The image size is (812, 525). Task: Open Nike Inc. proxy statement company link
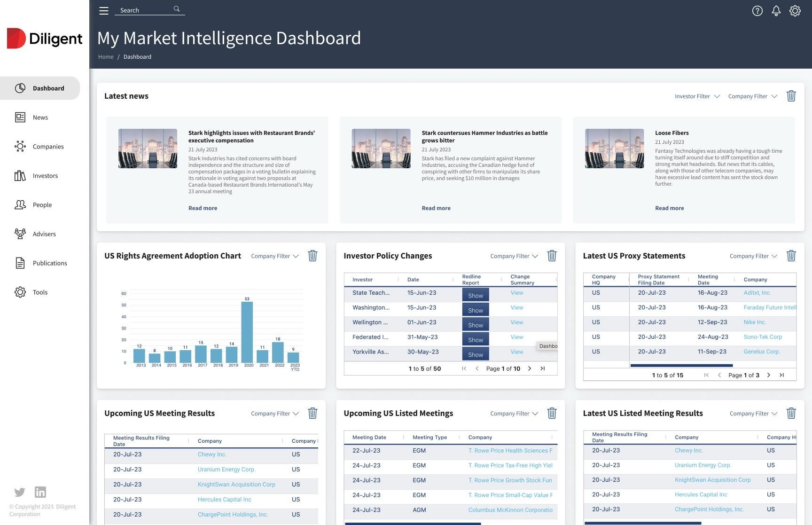755,322
